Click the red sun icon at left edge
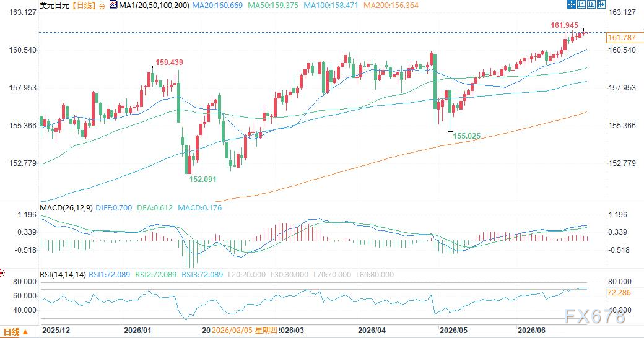644x338 pixels. pos(2,273)
